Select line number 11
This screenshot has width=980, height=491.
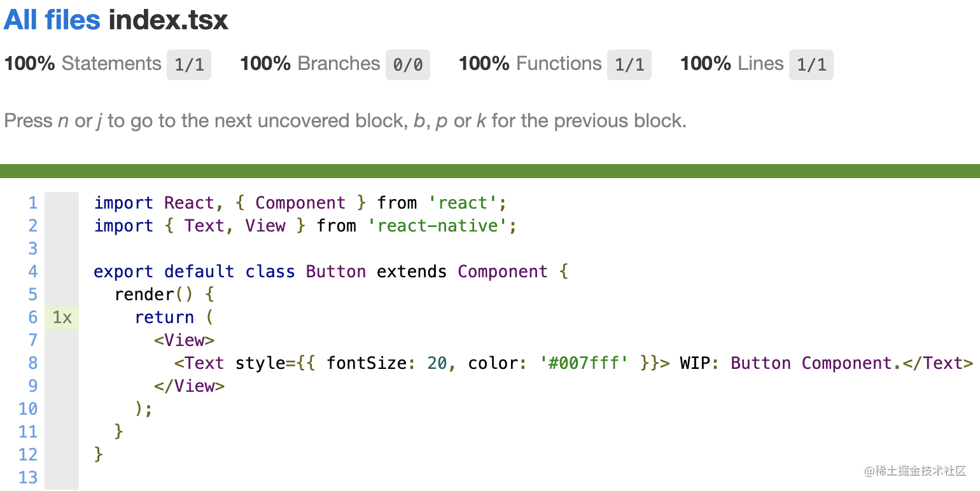point(29,432)
